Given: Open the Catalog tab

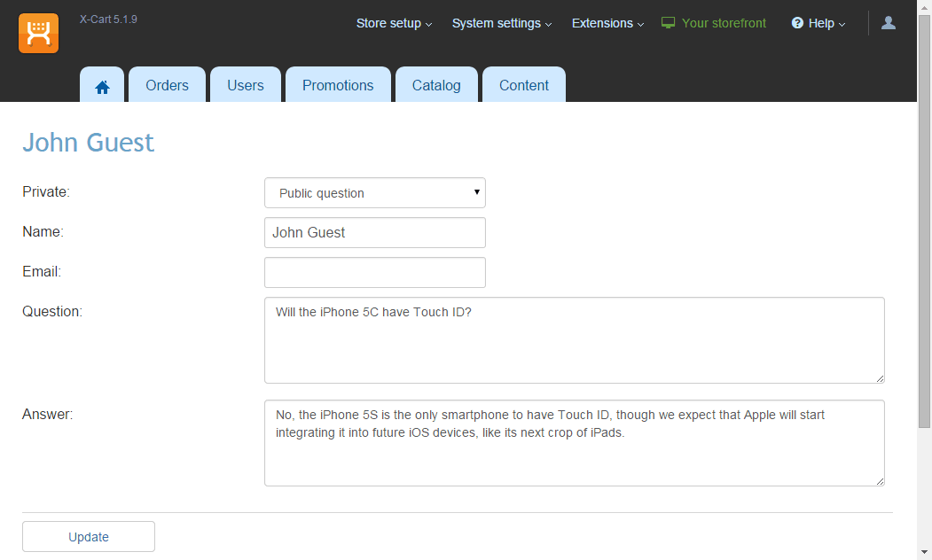Looking at the screenshot, I should (x=436, y=85).
